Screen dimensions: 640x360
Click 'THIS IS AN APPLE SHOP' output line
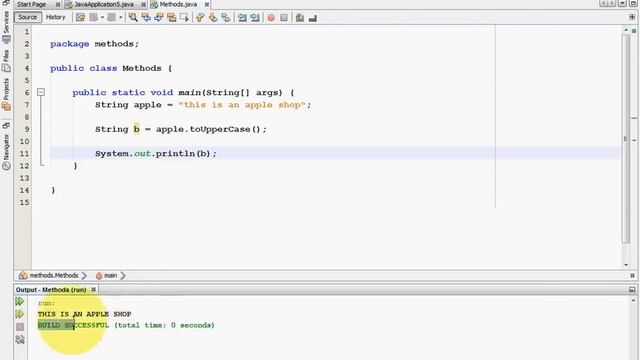pos(84,314)
